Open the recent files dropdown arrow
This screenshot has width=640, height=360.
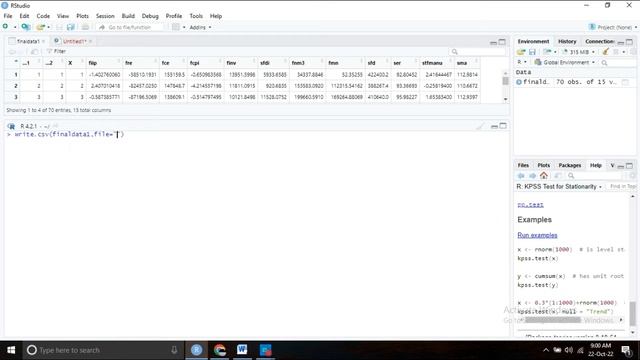(x=49, y=27)
